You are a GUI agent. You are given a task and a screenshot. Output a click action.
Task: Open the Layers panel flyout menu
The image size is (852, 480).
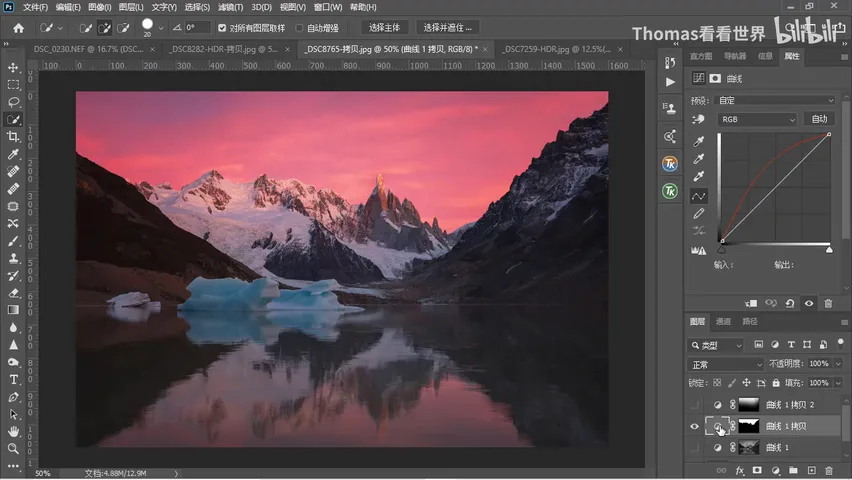[x=844, y=322]
